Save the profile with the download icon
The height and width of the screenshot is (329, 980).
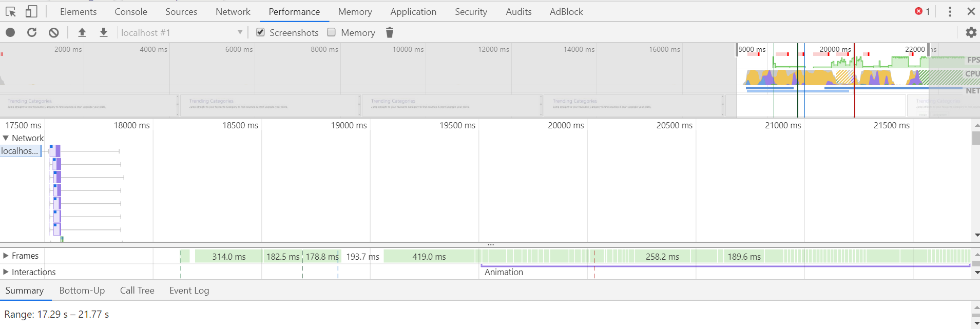point(104,32)
